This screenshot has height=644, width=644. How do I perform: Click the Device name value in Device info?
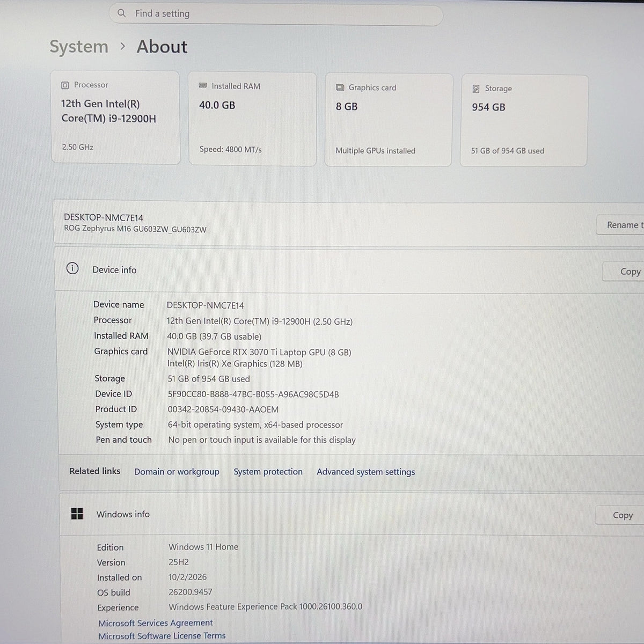coord(205,305)
